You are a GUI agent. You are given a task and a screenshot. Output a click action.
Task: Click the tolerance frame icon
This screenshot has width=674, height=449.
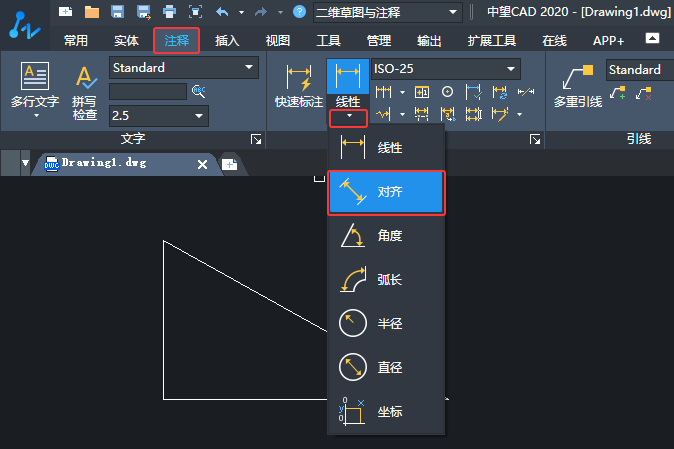pos(422,92)
